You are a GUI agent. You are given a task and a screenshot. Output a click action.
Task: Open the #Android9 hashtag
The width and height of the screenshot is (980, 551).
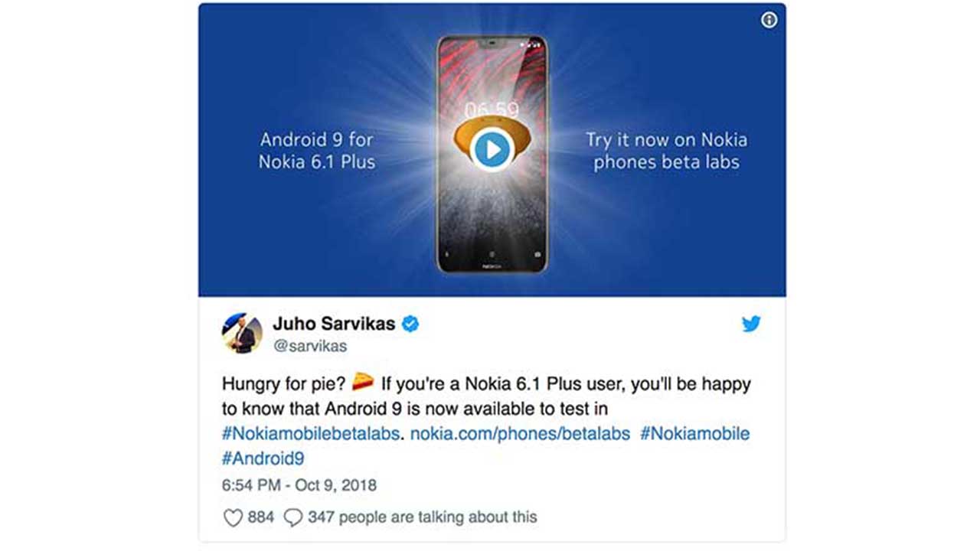263,458
